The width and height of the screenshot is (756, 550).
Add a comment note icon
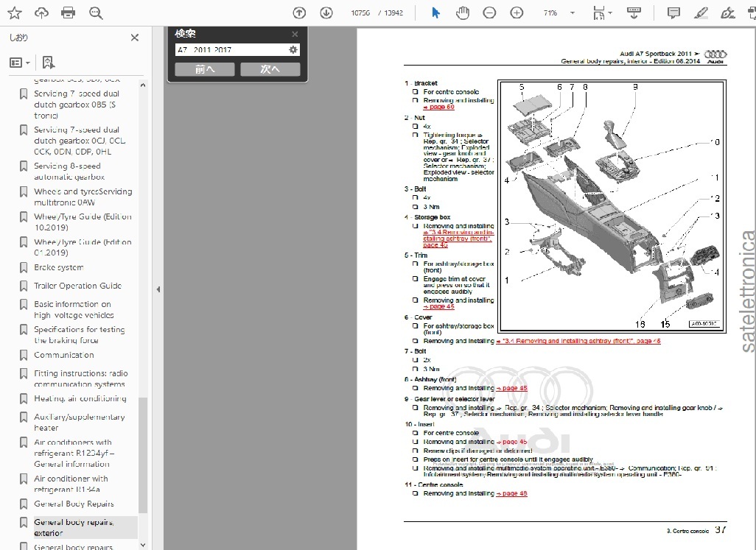[x=673, y=13]
